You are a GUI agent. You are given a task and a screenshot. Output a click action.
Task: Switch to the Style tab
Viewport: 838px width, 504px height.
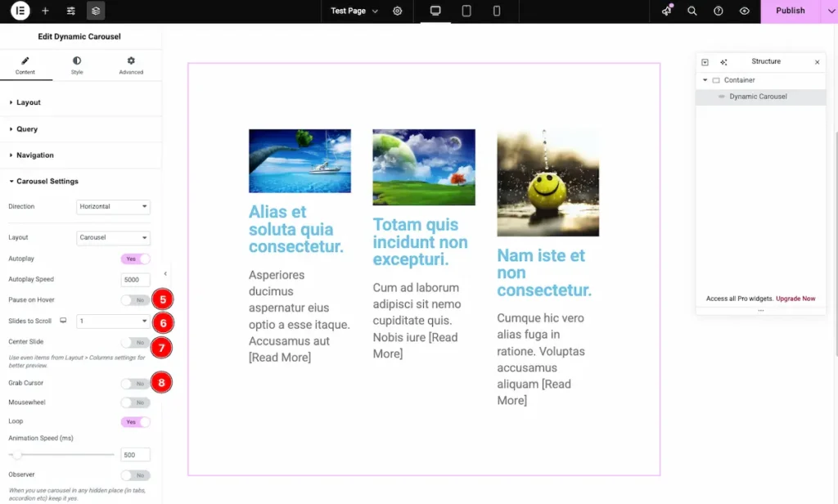pyautogui.click(x=77, y=65)
